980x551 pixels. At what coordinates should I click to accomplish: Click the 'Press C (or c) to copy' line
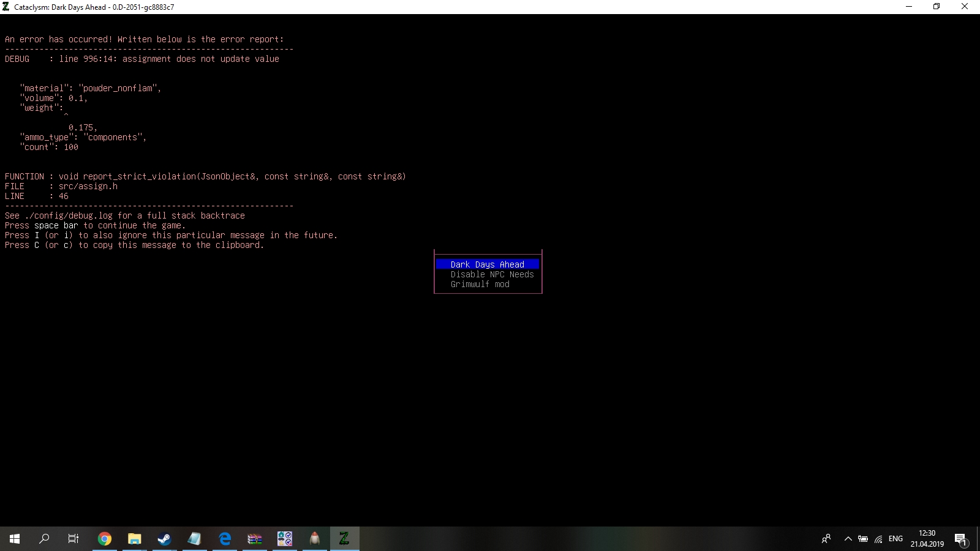(x=134, y=245)
